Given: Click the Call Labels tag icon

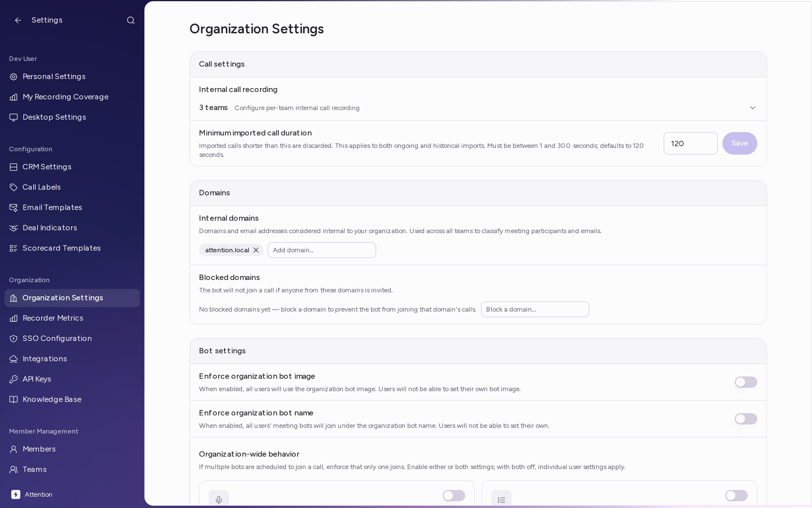Looking at the screenshot, I should 14,187.
